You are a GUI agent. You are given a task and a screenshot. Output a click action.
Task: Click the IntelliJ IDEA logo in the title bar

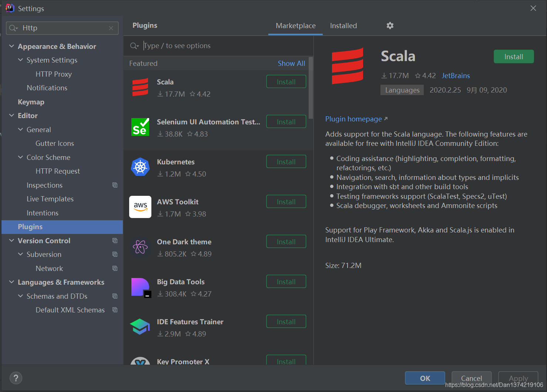click(10, 8)
